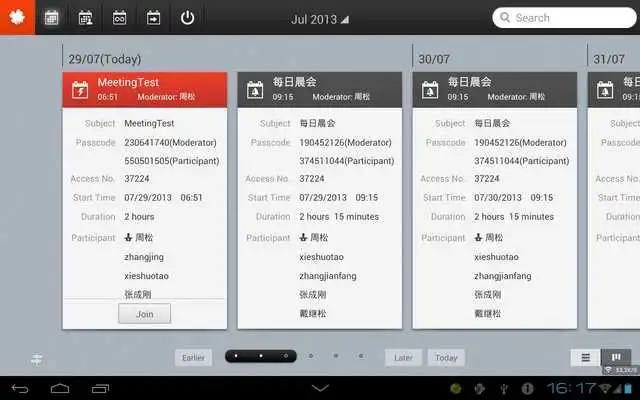Expand the Android bottom bar chevron

coord(320,388)
